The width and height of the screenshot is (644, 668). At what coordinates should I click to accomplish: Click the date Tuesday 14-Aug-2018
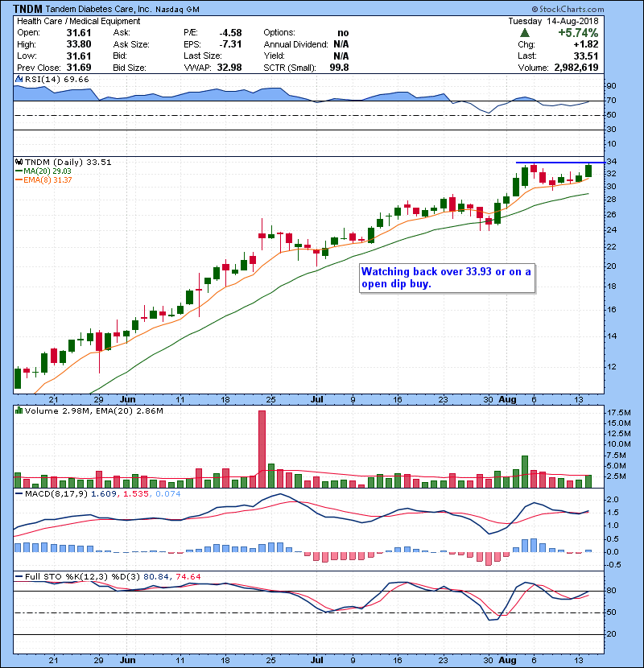(x=553, y=21)
